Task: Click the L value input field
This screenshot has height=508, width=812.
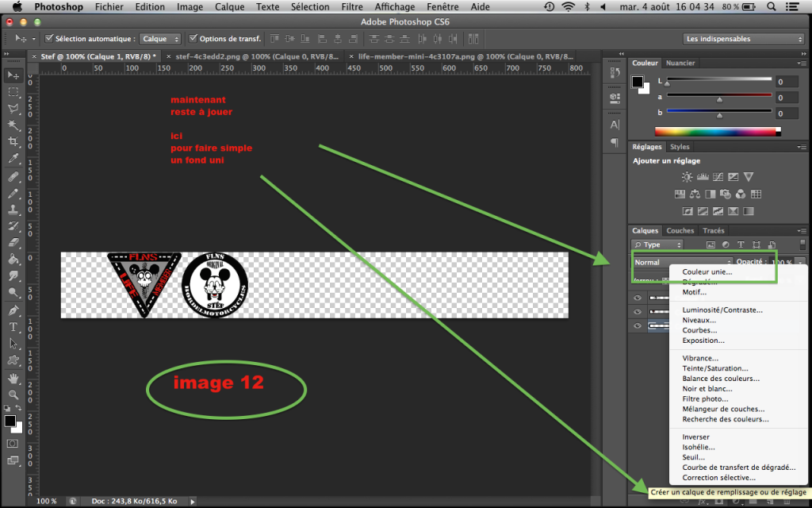Action: [x=787, y=82]
